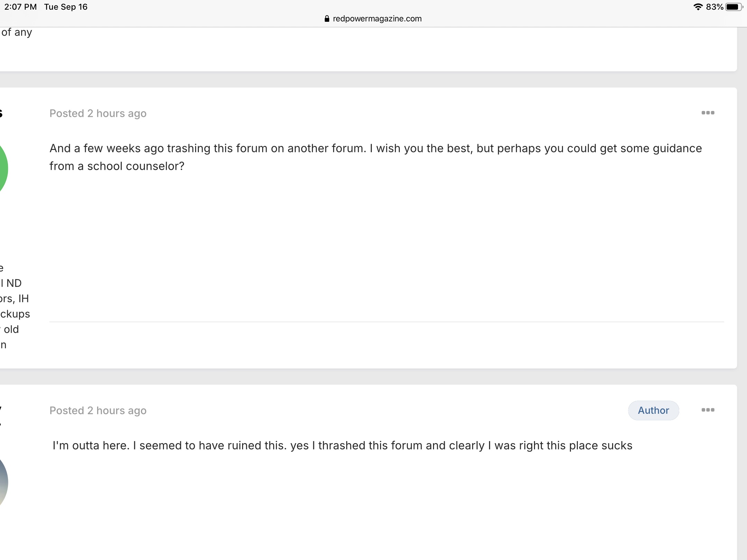Click the cut-off username above the green avatar
747x560 pixels.
1,113
